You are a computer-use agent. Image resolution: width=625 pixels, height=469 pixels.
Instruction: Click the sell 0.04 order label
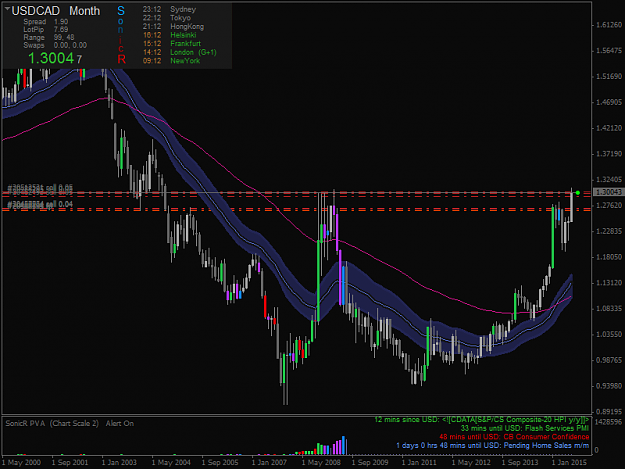tap(40, 205)
